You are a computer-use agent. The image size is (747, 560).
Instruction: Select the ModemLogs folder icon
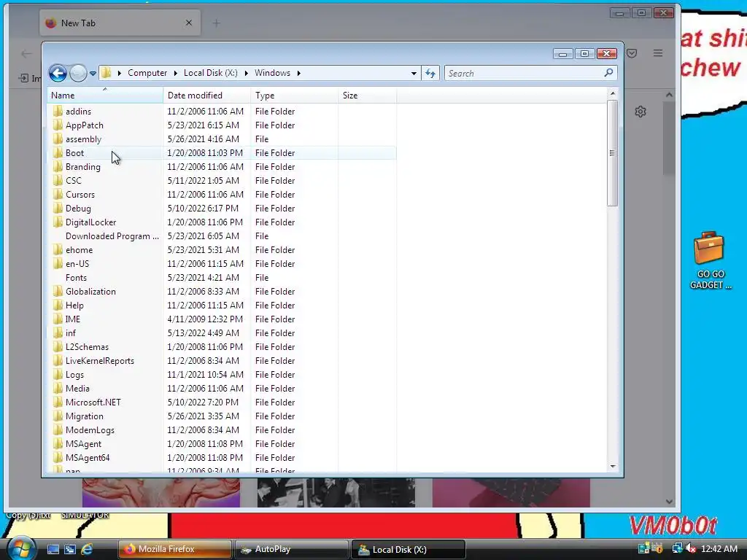[58, 429]
